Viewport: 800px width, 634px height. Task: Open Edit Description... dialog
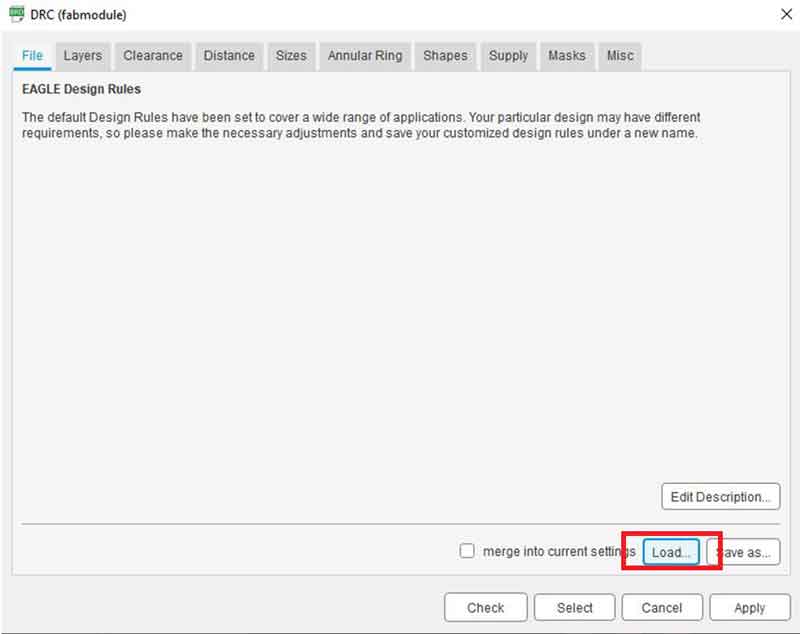pyautogui.click(x=720, y=496)
